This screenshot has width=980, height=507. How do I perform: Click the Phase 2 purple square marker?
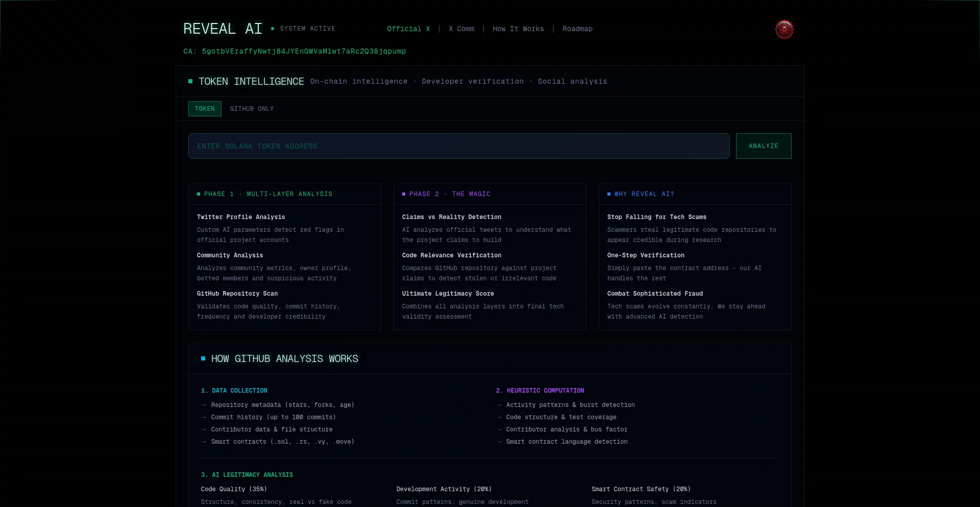(404, 194)
